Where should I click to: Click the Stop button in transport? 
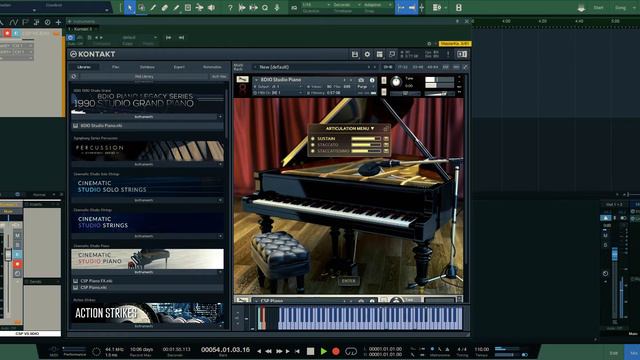pos(311,351)
